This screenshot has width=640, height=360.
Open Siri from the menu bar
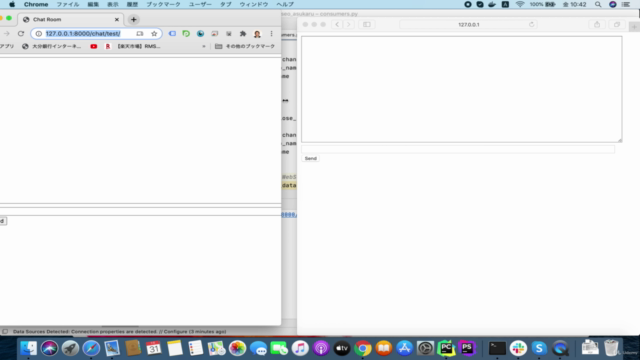tap(613, 4)
